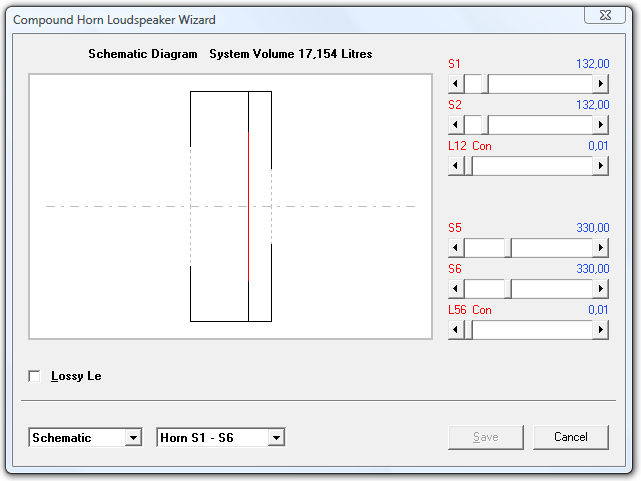Click the S5 slider thumb

click(x=508, y=248)
